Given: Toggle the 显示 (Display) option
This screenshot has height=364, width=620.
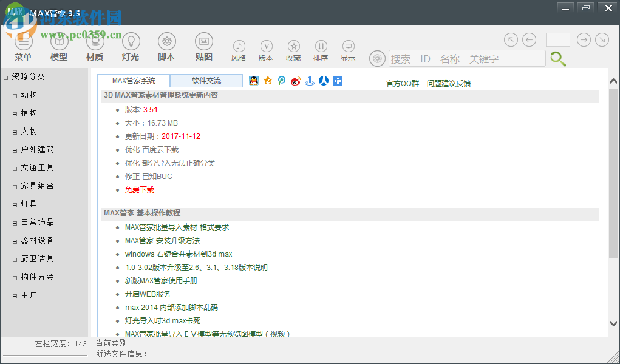Looking at the screenshot, I should [348, 51].
